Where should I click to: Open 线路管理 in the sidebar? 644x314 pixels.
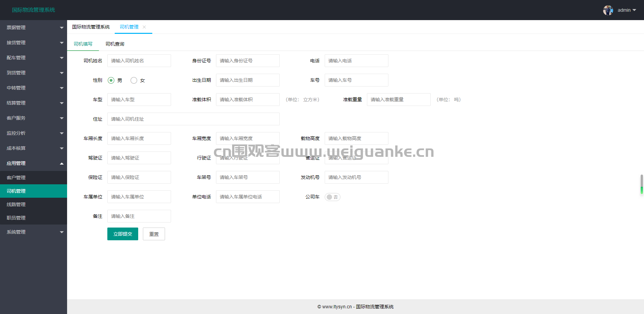[x=34, y=204]
